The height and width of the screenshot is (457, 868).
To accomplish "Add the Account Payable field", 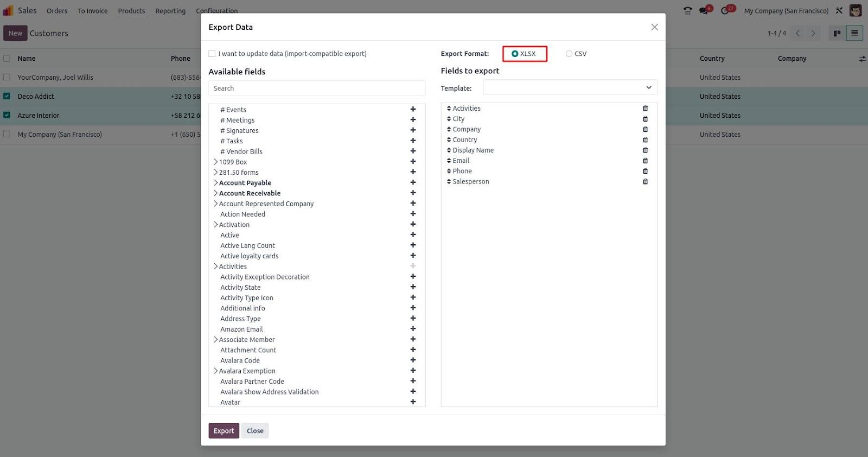I will click(x=413, y=182).
